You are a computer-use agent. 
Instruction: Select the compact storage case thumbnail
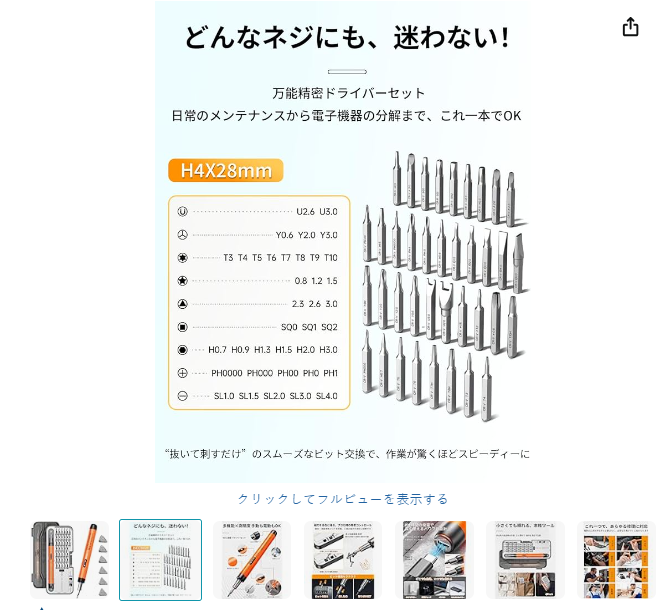point(525,560)
